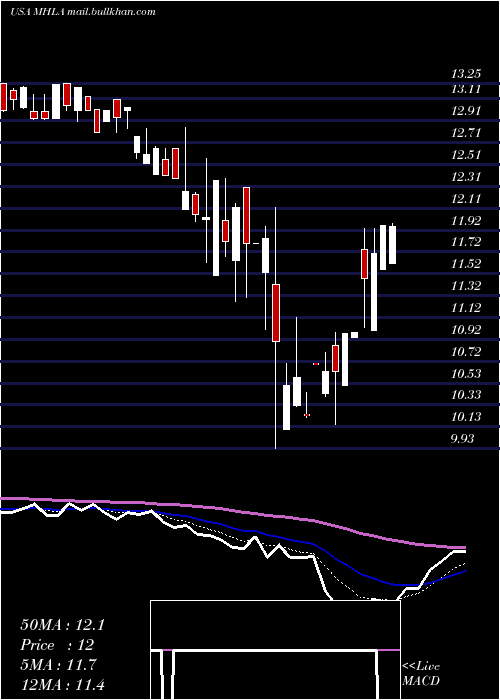
Task: Click the 12.71 price axis label
Action: tap(467, 133)
